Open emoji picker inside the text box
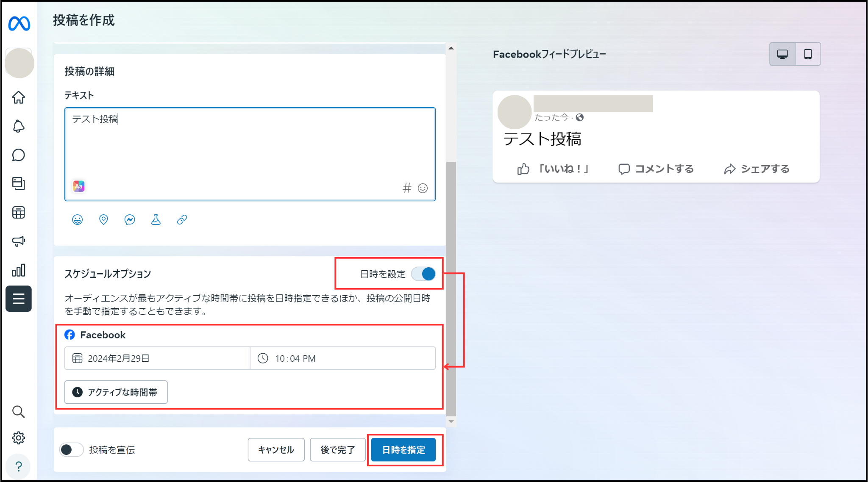This screenshot has width=868, height=482. click(x=423, y=188)
